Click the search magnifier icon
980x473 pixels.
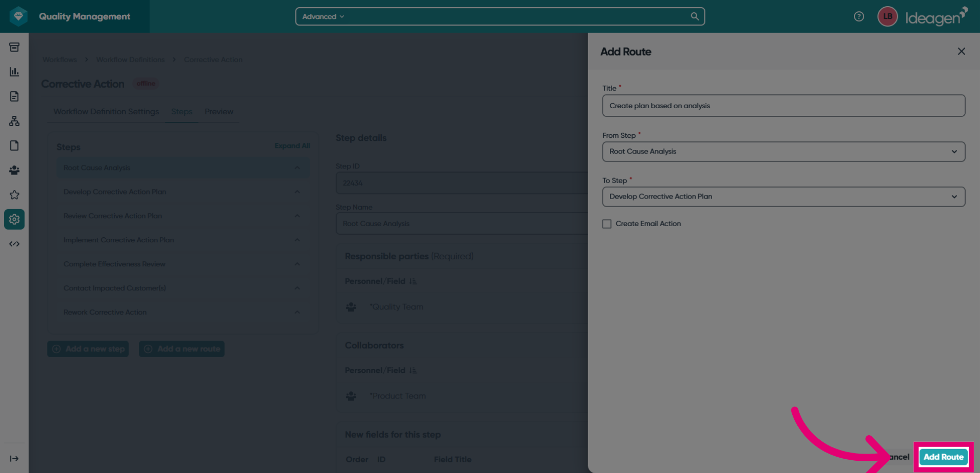(695, 16)
